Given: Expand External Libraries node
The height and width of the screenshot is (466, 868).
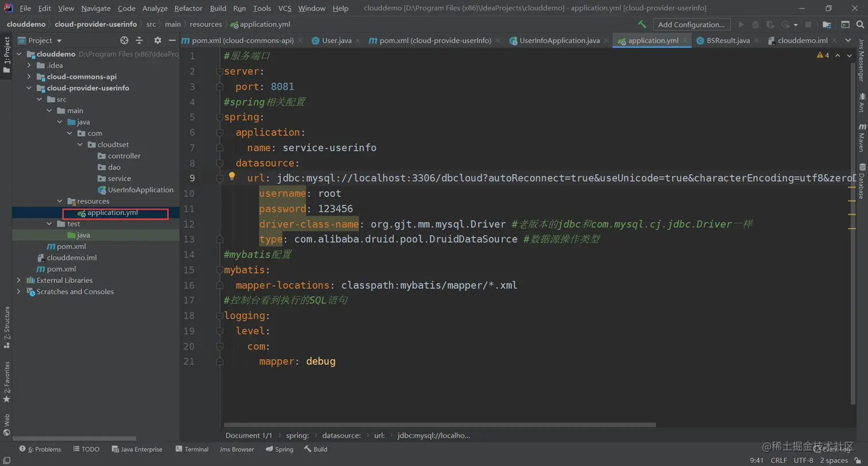Looking at the screenshot, I should (19, 280).
